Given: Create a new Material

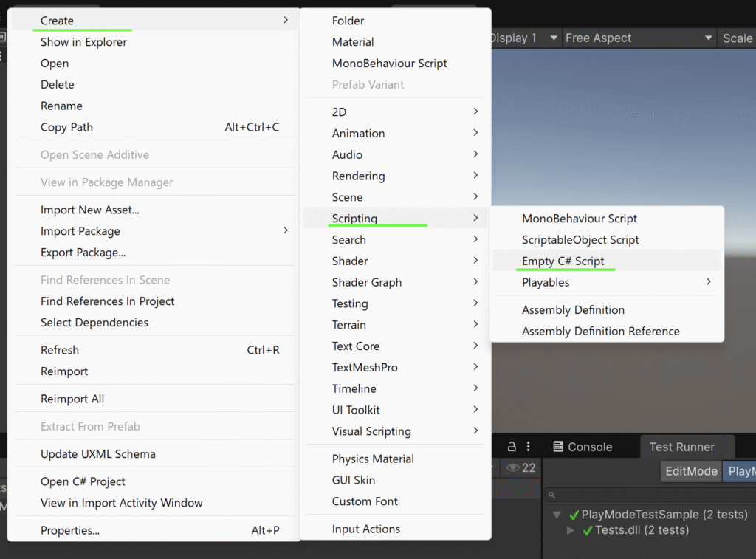Looking at the screenshot, I should (396, 42).
